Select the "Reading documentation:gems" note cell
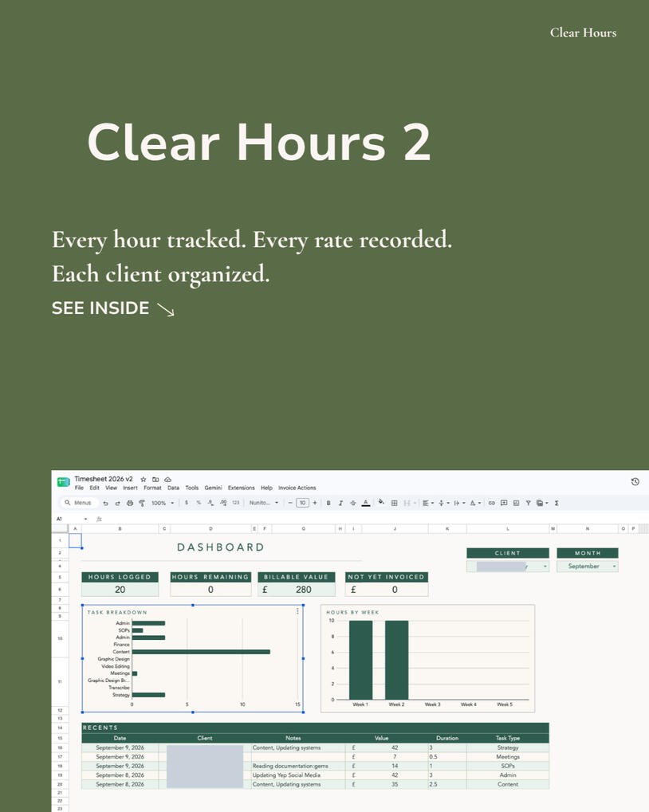This screenshot has height=812, width=649. pos(298,766)
